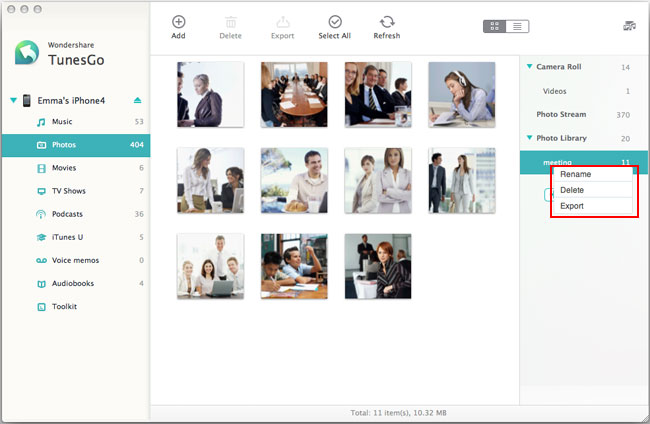Click the TunesGo logo icon

tap(27, 53)
